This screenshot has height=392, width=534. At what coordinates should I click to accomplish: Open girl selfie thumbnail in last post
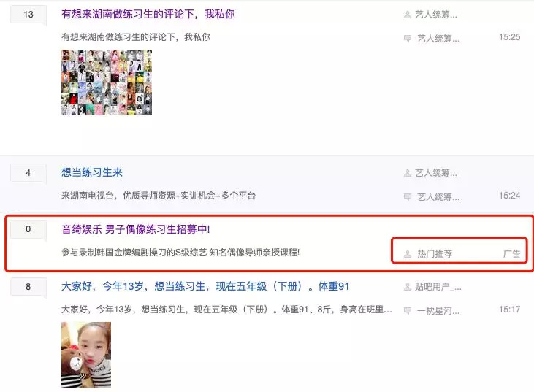click(86, 355)
